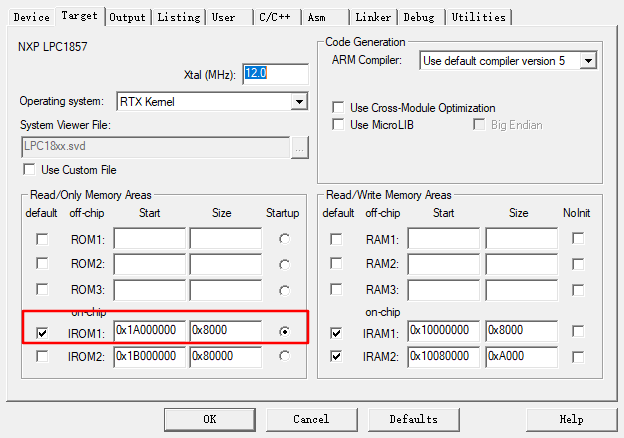Go to the Listing tab

(179, 17)
